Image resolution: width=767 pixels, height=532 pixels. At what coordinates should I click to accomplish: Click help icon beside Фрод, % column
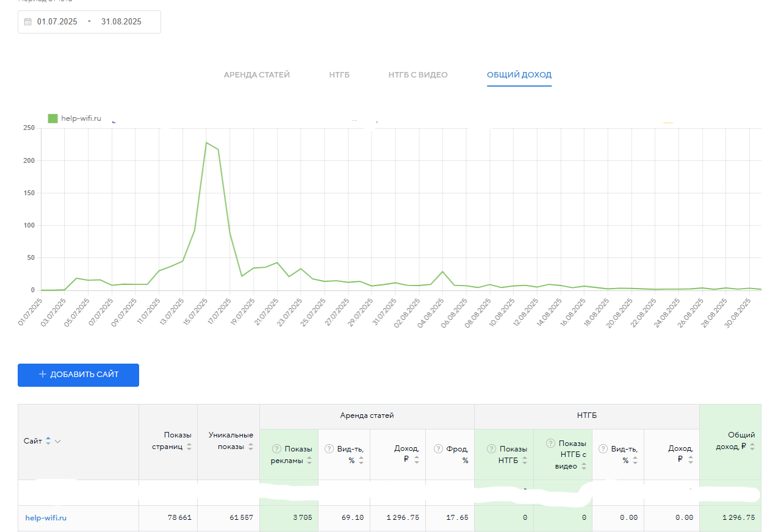tap(438, 449)
